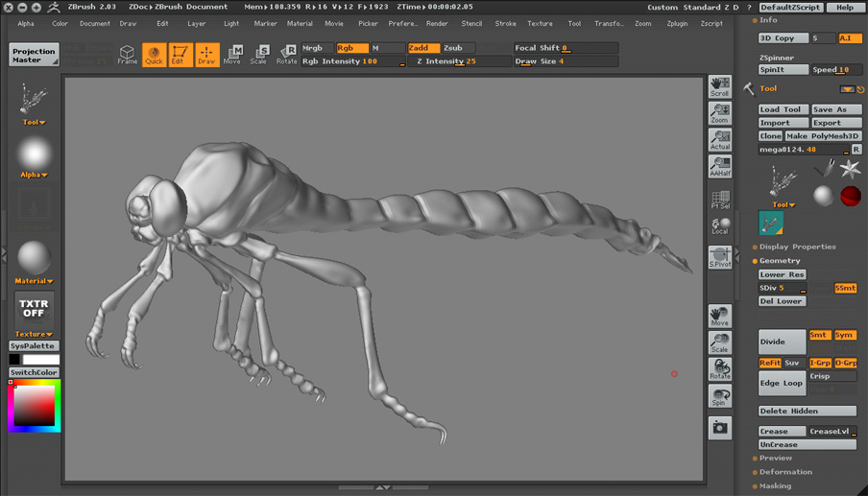Toggle Smt smoothing option
Screen dimensions: 868x496
(x=820, y=335)
